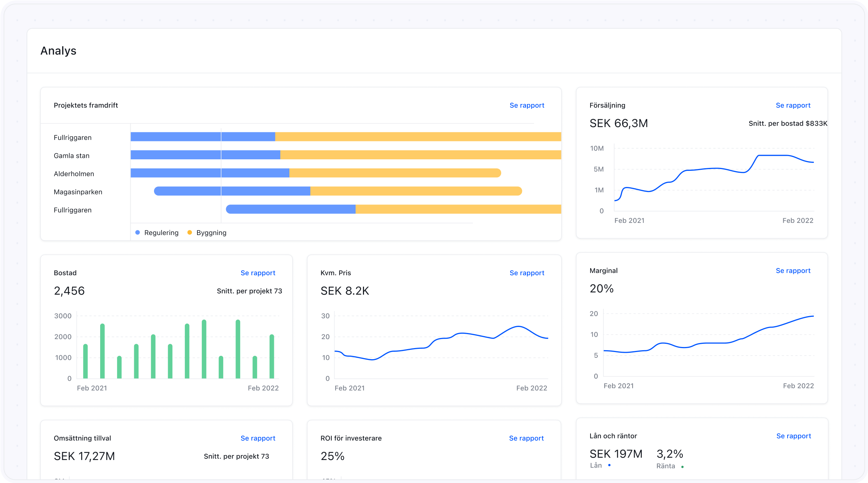
Task: Click the yellow Byggning legend dot
Action: [190, 233]
